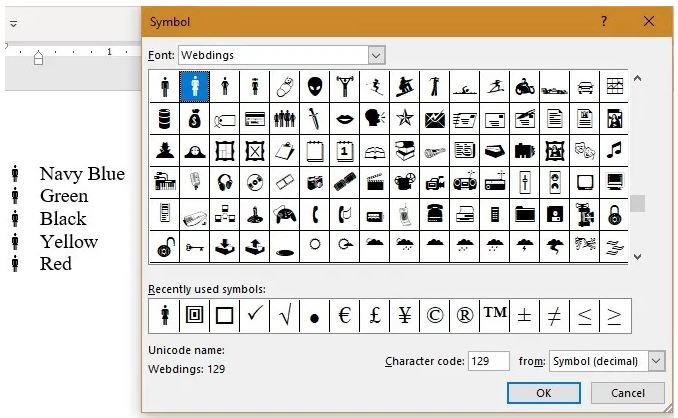The image size is (678, 418).
Task: Pick the lips symbol
Action: click(345, 118)
